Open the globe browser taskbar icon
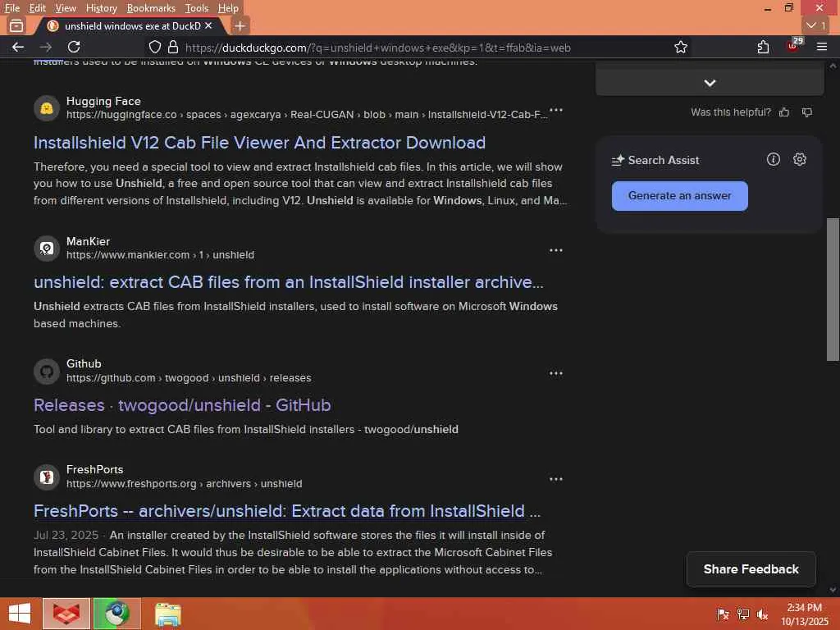This screenshot has width=840, height=630. tap(117, 614)
